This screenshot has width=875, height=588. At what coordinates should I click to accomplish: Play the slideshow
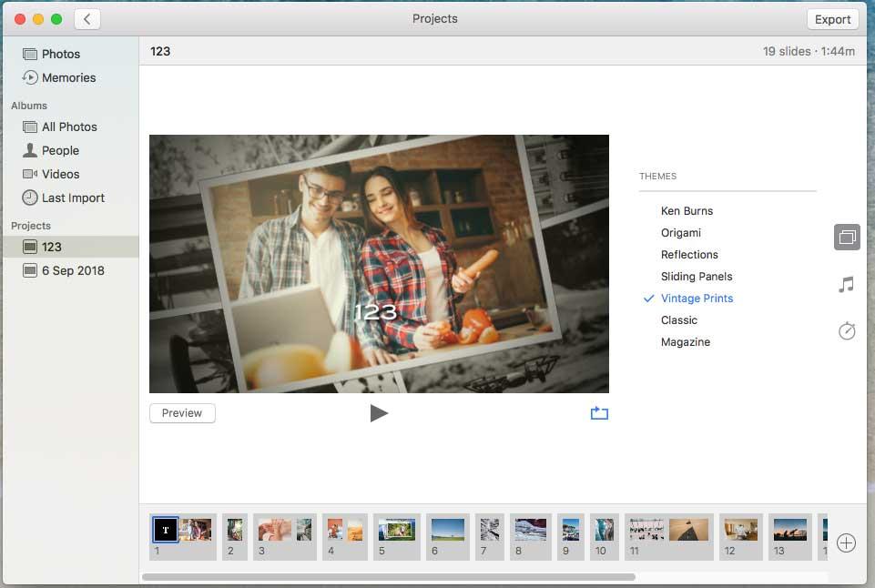pos(379,413)
